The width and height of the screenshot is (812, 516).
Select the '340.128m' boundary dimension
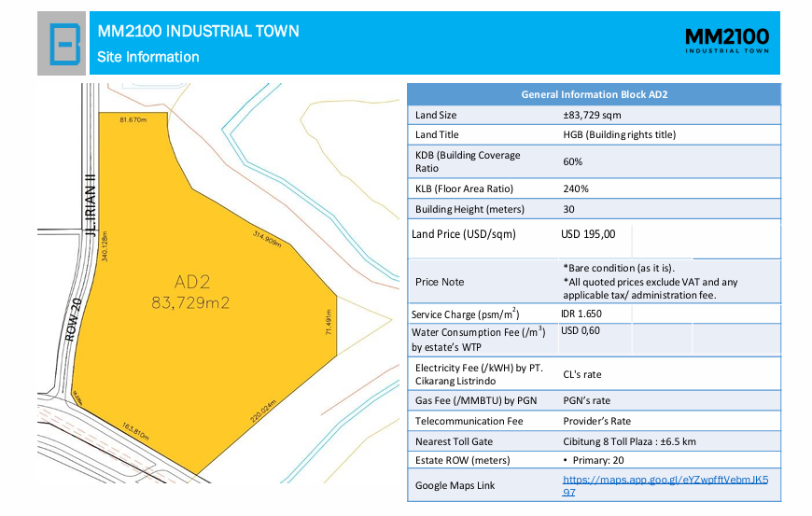tap(105, 246)
